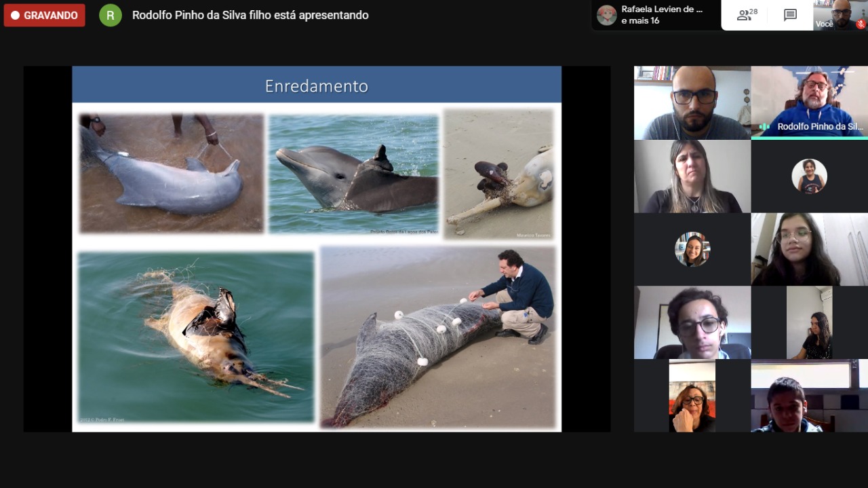Click the slide photo of man kneeling by netted dolphin
868x488 pixels.
point(438,337)
